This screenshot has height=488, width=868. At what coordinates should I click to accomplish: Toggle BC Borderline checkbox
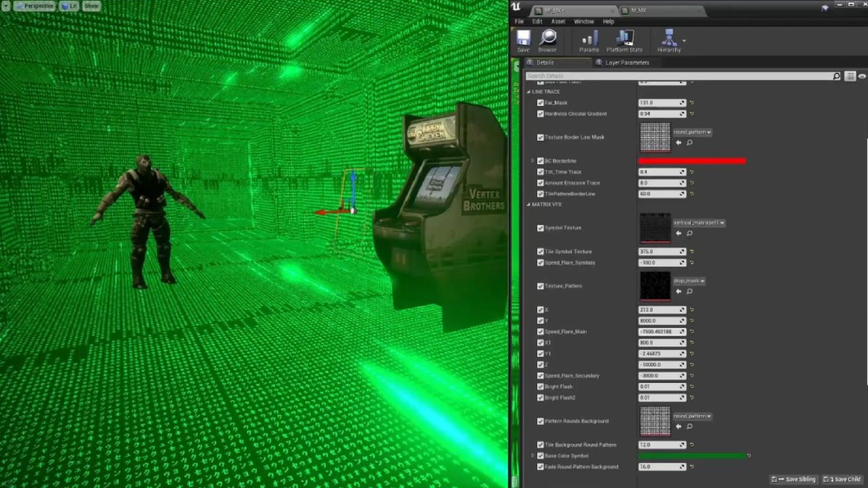click(x=540, y=162)
